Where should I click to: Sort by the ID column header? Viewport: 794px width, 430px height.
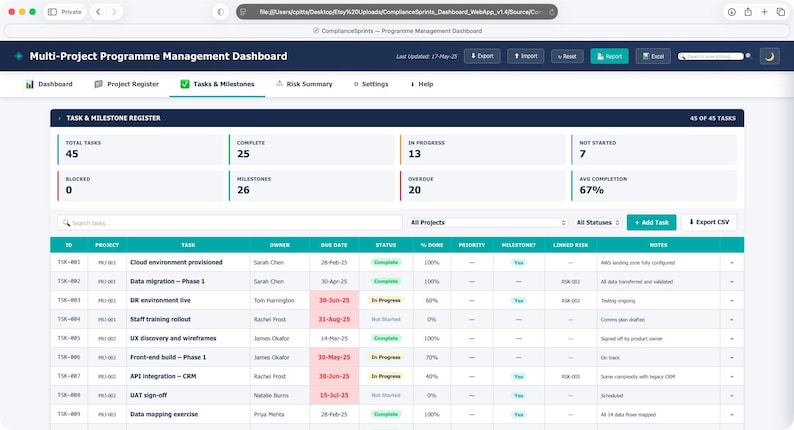69,245
